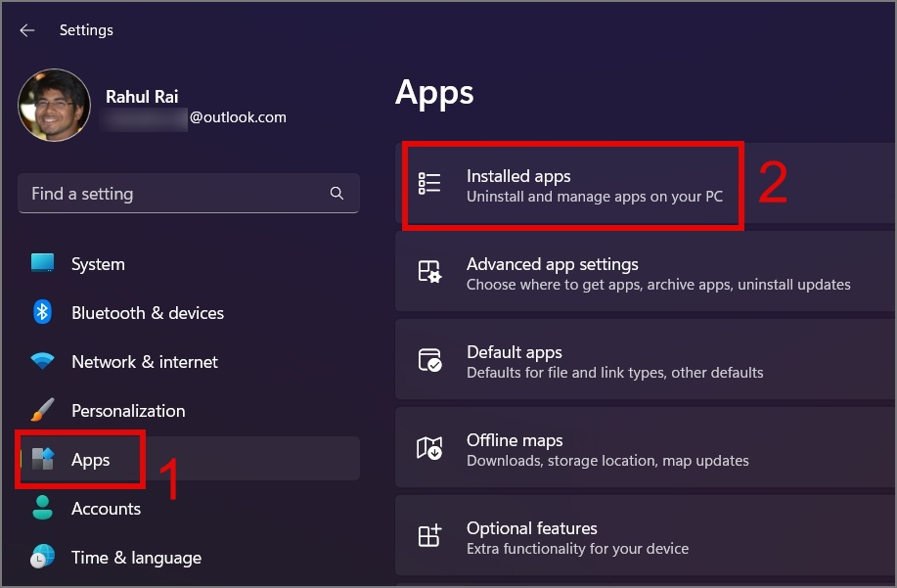Click the Bluetooth icon
This screenshot has height=588, width=897.
(42, 312)
